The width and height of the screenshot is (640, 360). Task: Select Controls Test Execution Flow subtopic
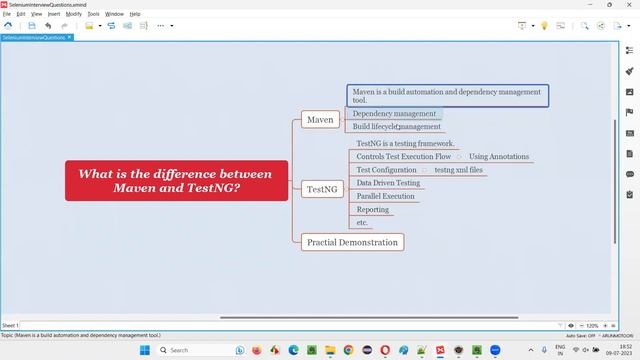(404, 156)
